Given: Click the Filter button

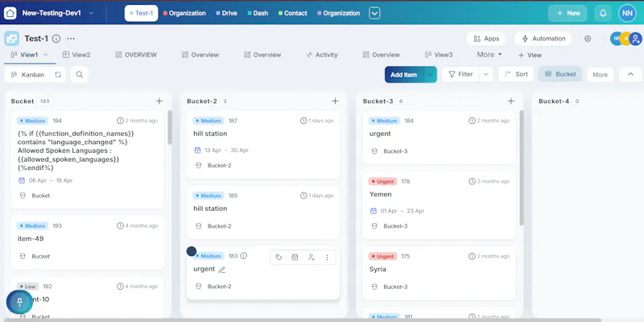Looking at the screenshot, I should (460, 74).
